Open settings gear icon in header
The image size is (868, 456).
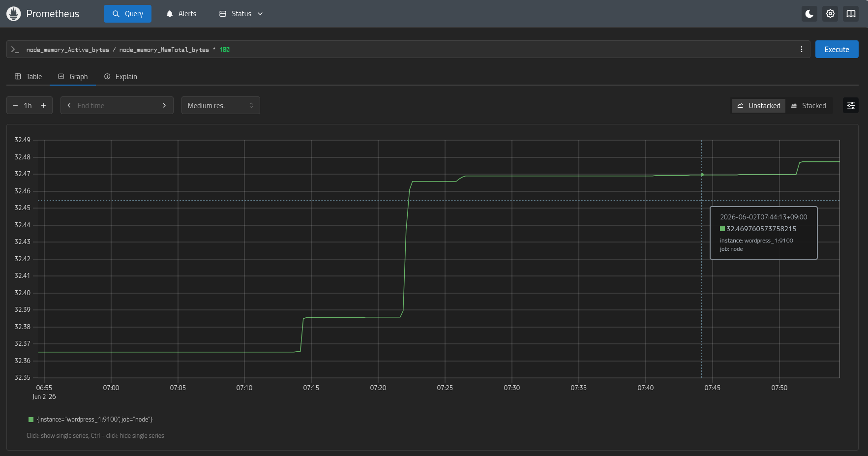click(x=830, y=14)
